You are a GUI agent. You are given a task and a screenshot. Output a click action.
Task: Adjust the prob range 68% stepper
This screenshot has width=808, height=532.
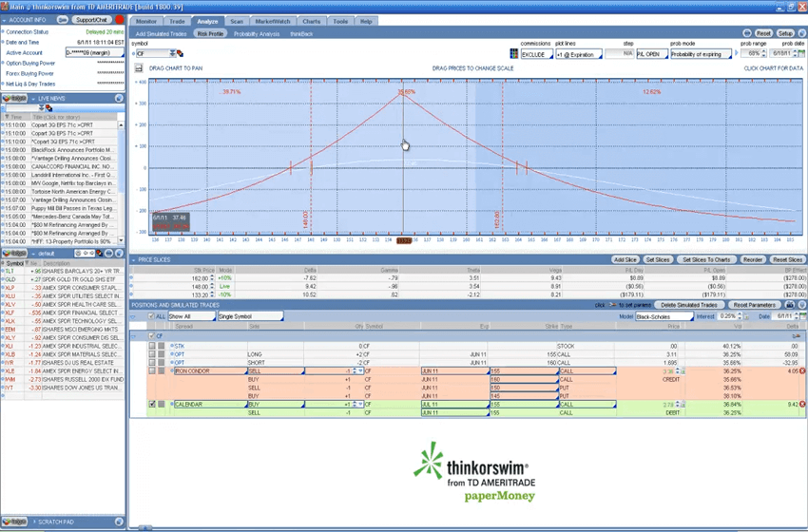763,53
